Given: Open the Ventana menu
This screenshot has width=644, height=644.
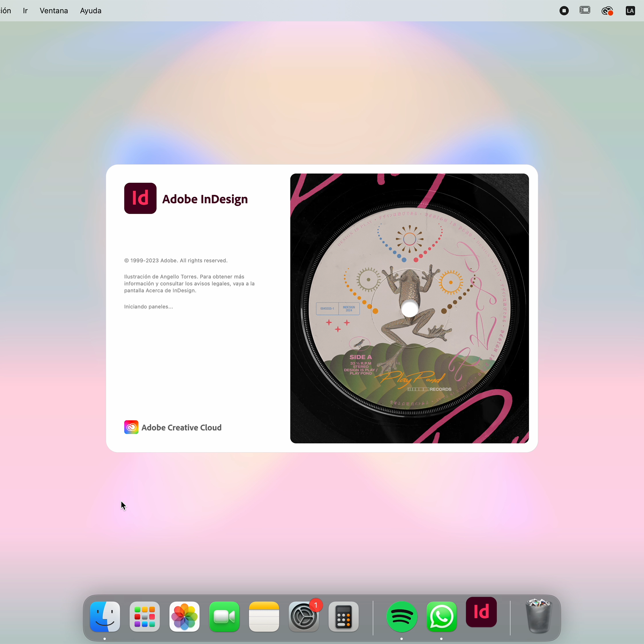Looking at the screenshot, I should 54,11.
